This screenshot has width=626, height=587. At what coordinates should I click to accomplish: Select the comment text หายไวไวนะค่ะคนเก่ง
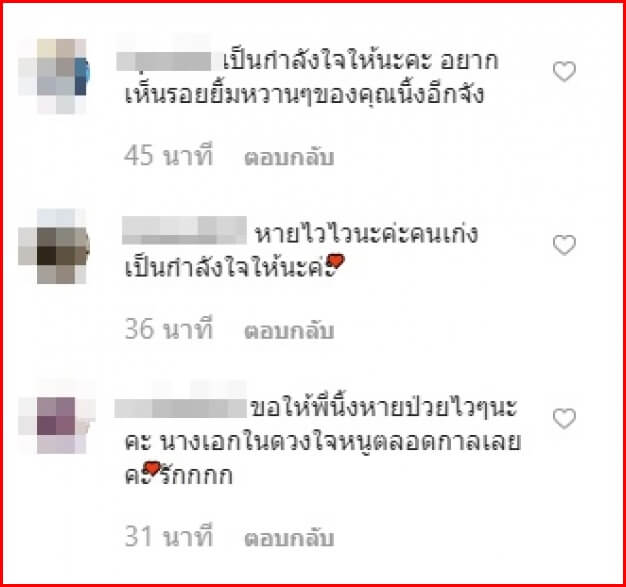point(366,234)
